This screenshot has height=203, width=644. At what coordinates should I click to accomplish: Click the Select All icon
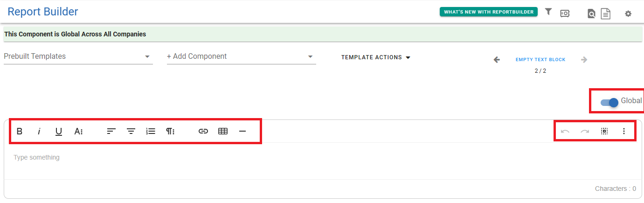tap(604, 132)
